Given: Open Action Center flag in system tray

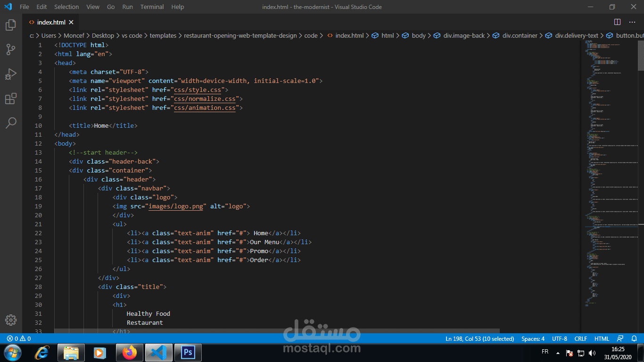Looking at the screenshot, I should click(x=570, y=353).
